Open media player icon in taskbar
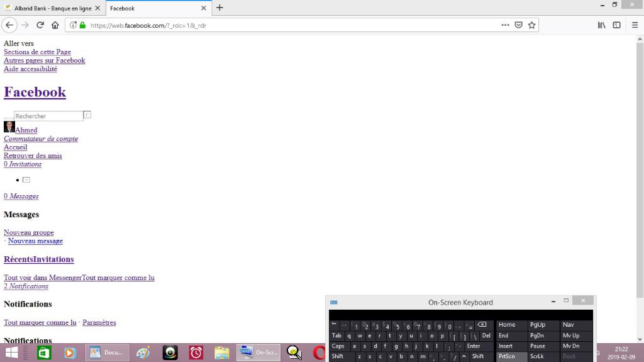644x362 pixels. tap(70, 353)
